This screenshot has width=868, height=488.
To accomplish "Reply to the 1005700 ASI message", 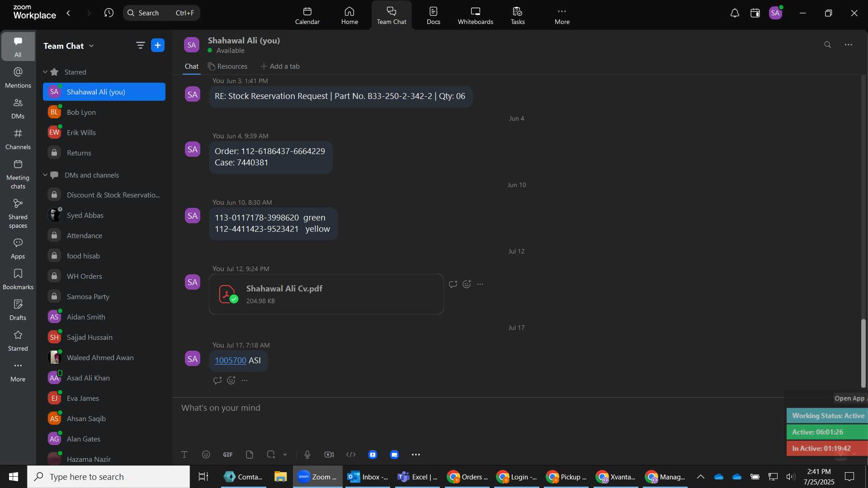I will click(217, 380).
